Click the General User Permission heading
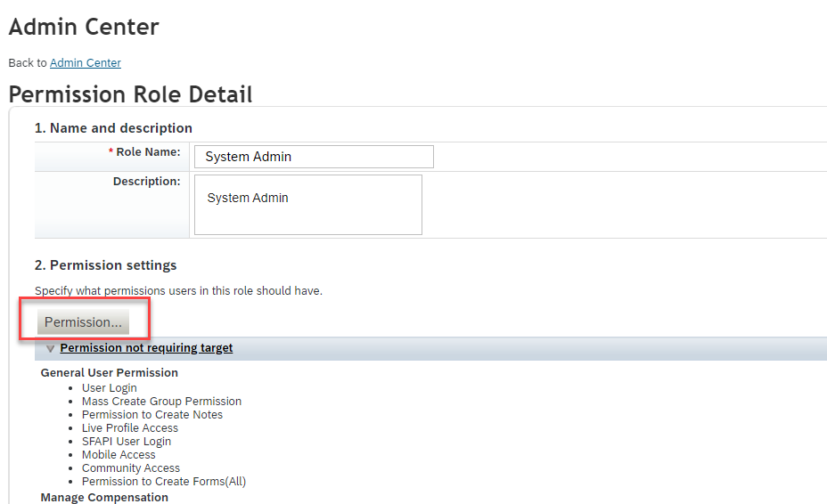The width and height of the screenshot is (827, 504). point(110,373)
